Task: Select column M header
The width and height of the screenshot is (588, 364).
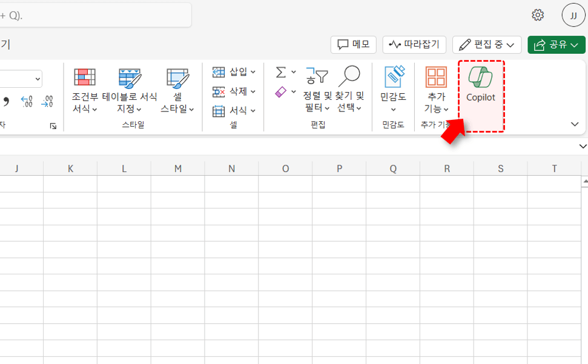Action: tap(178, 169)
